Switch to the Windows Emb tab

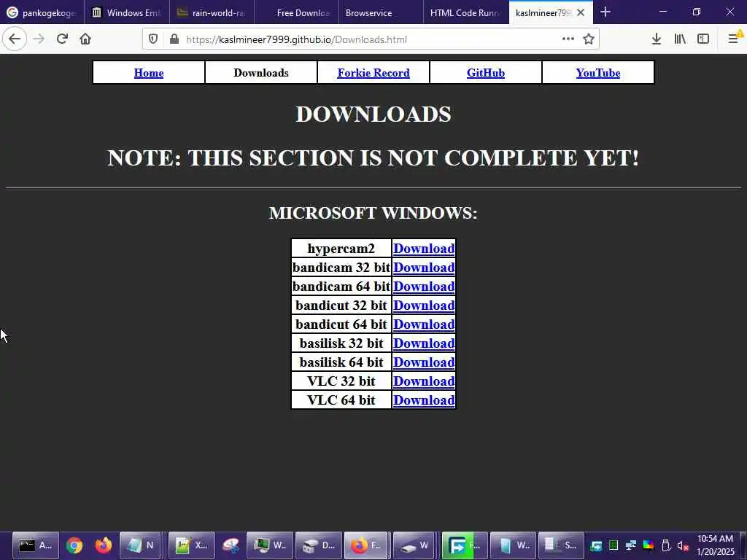coord(127,13)
